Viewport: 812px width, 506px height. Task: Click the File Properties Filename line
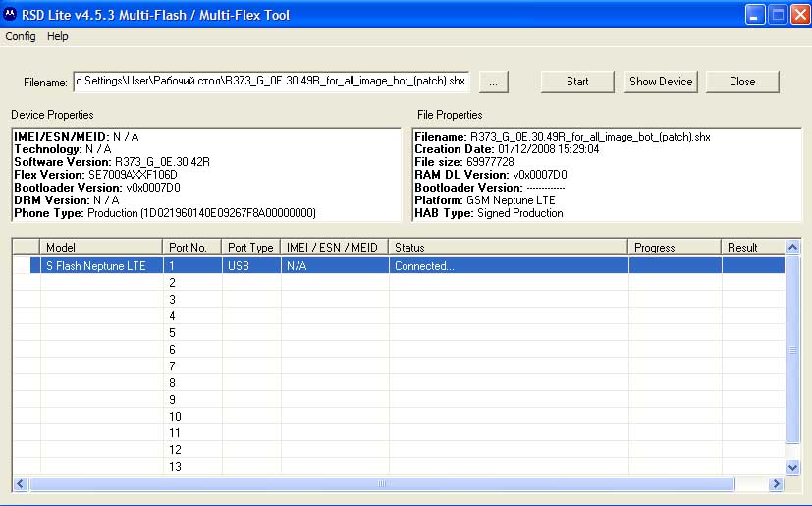point(563,137)
